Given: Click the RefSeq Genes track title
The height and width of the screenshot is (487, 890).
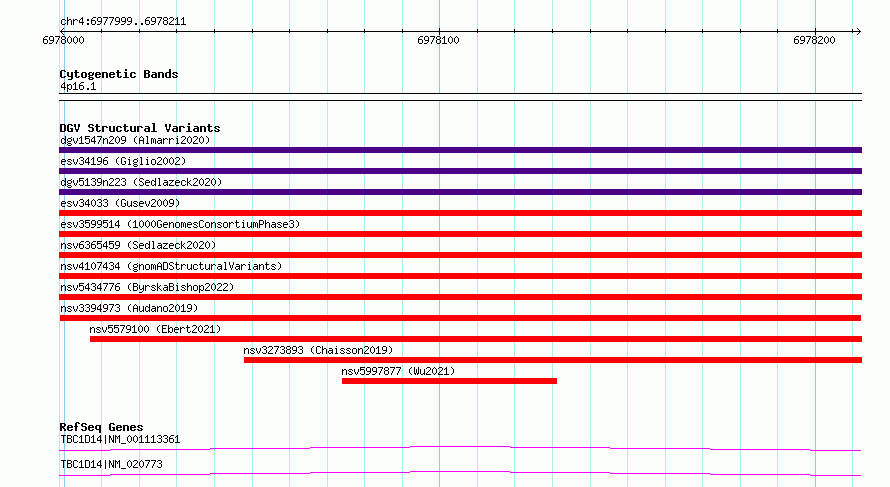Looking at the screenshot, I should pyautogui.click(x=101, y=427).
